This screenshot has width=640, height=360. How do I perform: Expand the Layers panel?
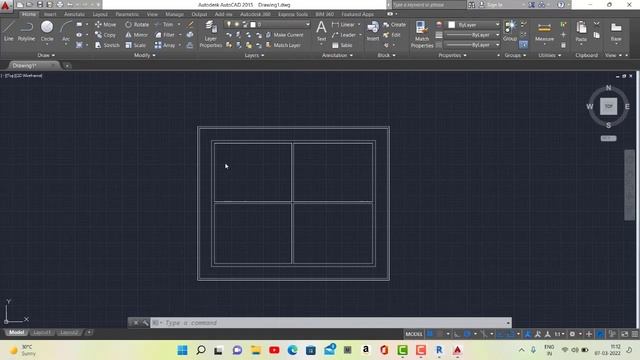pos(254,55)
